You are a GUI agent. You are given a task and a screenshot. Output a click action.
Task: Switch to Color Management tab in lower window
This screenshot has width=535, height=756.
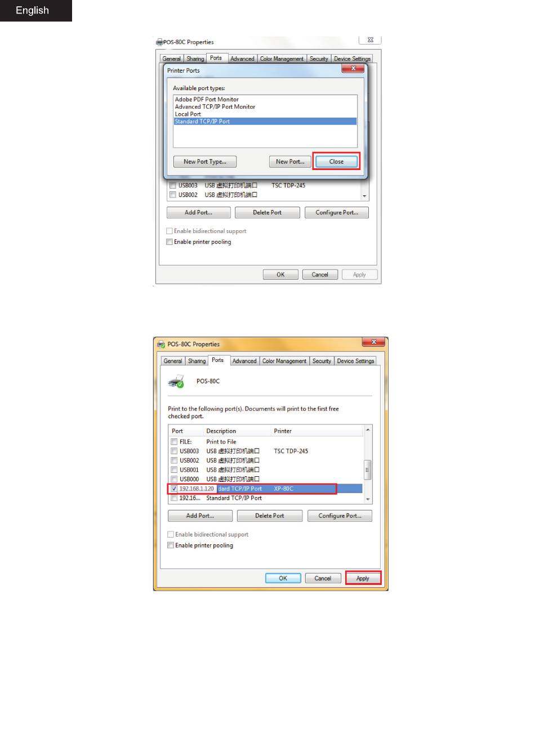[x=284, y=361]
